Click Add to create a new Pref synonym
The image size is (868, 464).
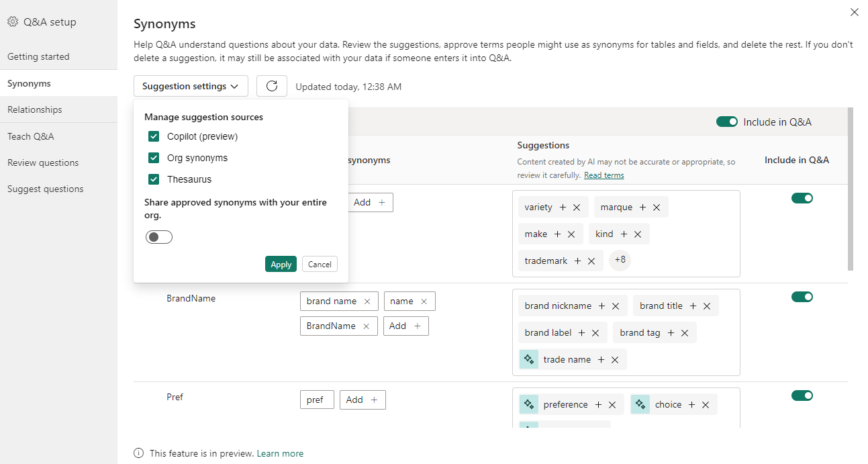(363, 400)
